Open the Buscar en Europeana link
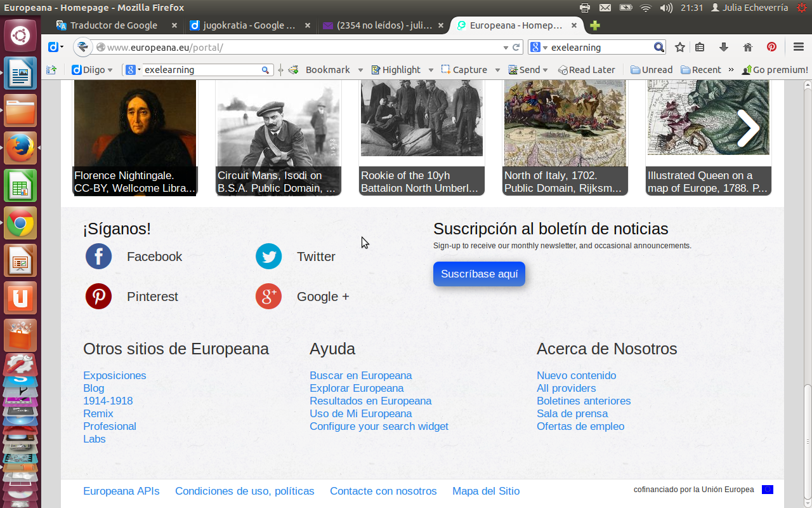812x508 pixels. coord(360,375)
